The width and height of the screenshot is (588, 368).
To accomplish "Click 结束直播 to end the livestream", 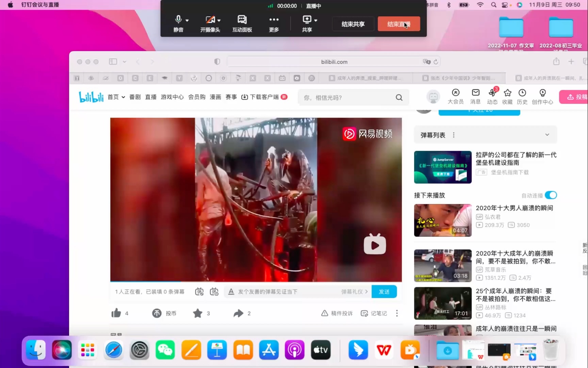I will pos(399,24).
